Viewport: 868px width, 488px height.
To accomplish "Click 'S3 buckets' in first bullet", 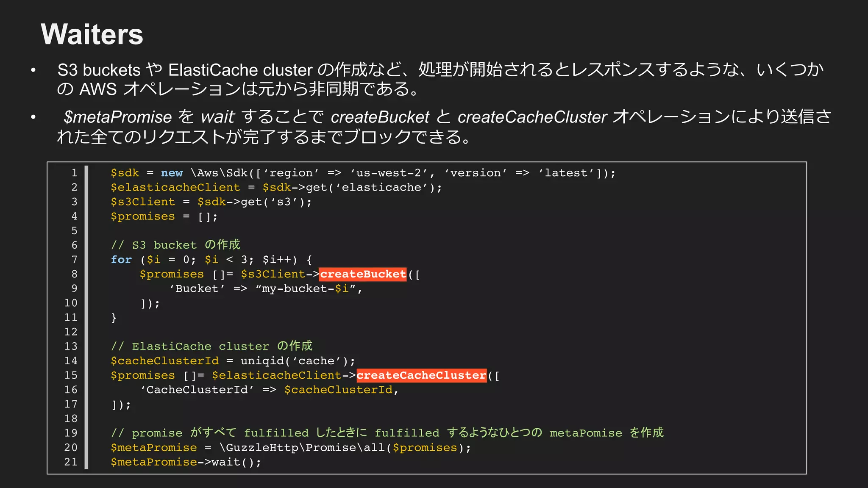I will [x=99, y=70].
